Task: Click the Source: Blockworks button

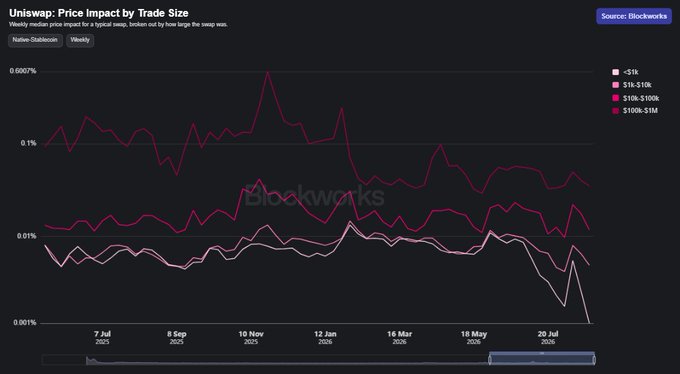Action: tap(634, 16)
